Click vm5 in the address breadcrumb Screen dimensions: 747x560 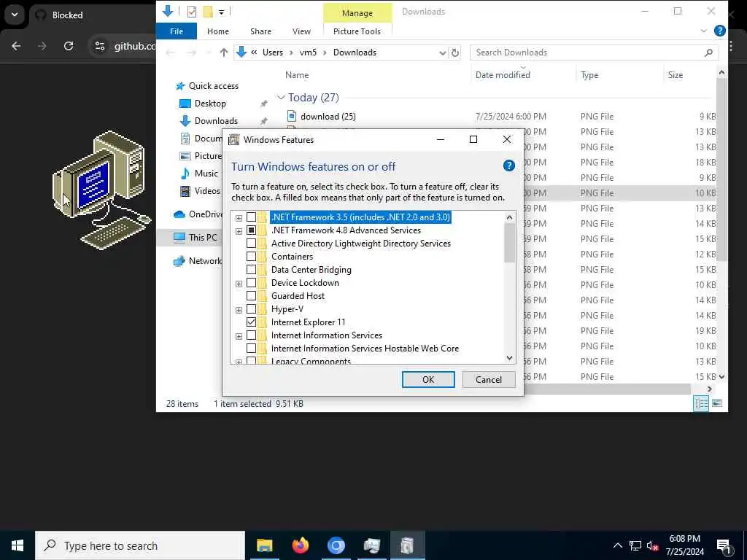coord(308,52)
